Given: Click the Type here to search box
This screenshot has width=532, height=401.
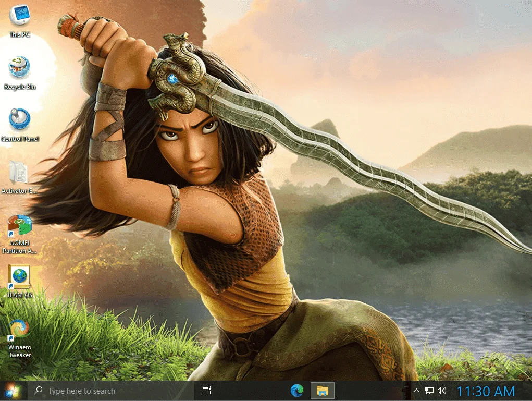Looking at the screenshot, I should click(x=110, y=391).
